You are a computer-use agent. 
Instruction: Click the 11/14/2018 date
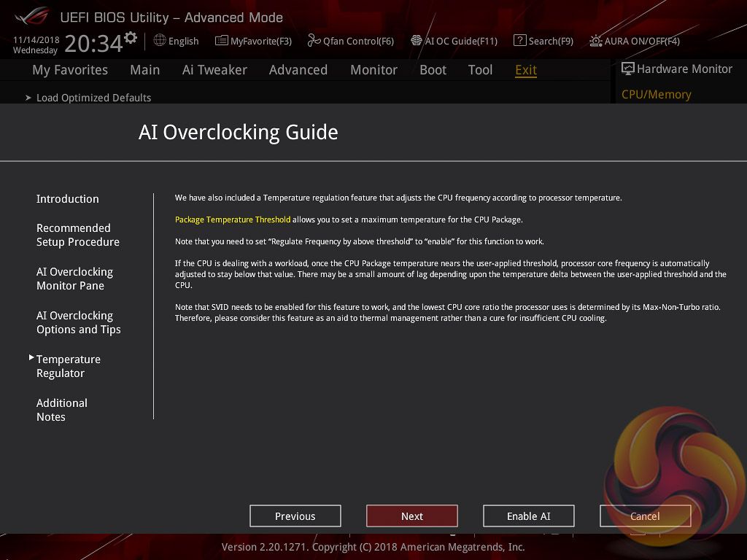[36, 40]
